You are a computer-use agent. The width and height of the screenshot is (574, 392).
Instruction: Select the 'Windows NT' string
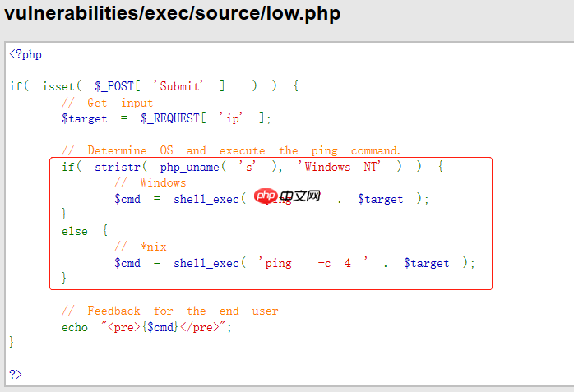[x=340, y=167]
